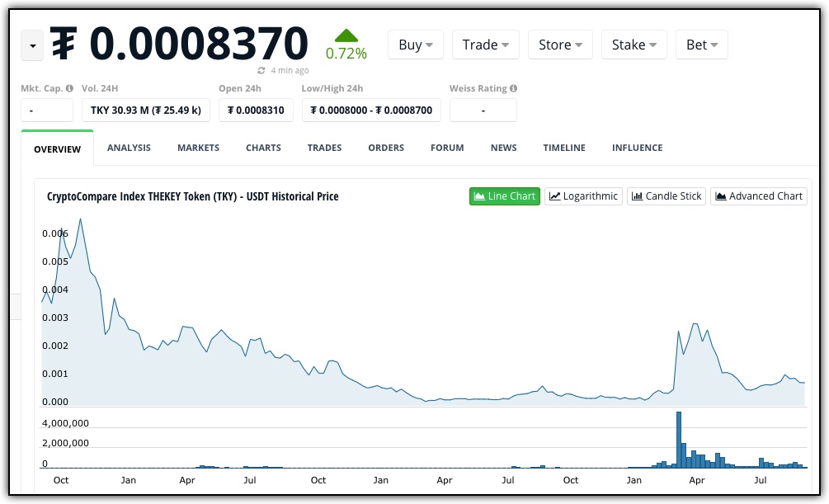
Task: Click the 0.002 price axis label
Action: (55, 346)
